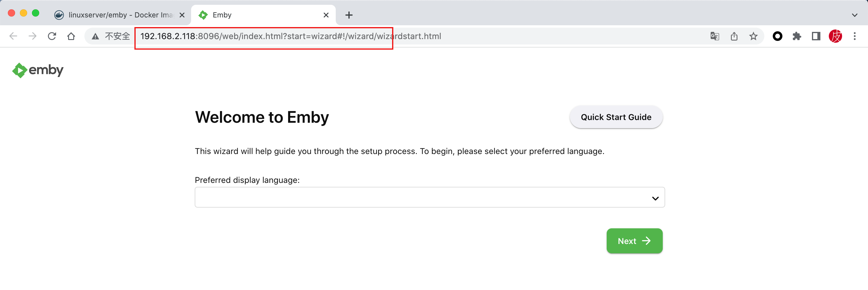Expand the tab search chevron
Screen dimensions: 868x290
(854, 15)
